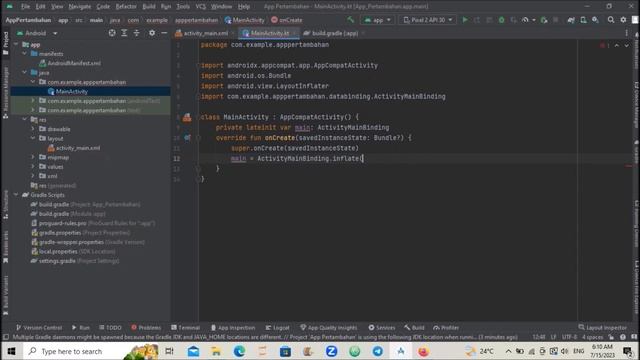Open the Pixel 2 API 30 device dropdown
The width and height of the screenshot is (640, 360).
click(x=428, y=20)
